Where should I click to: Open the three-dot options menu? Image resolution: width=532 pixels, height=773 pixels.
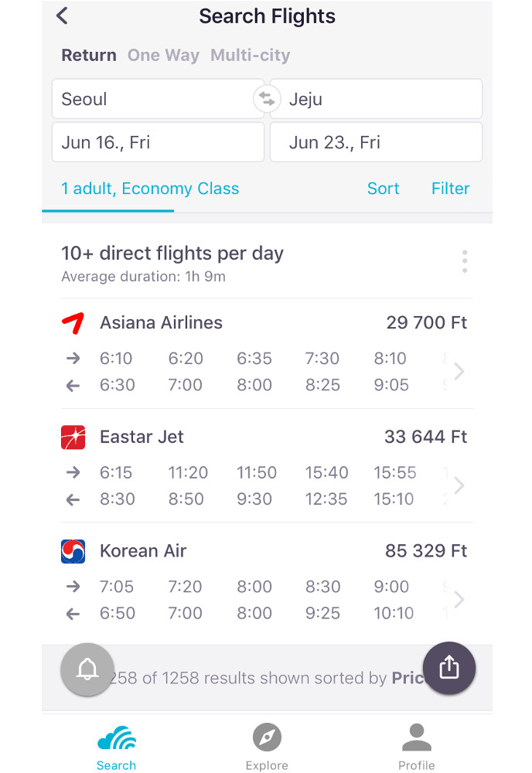465,261
